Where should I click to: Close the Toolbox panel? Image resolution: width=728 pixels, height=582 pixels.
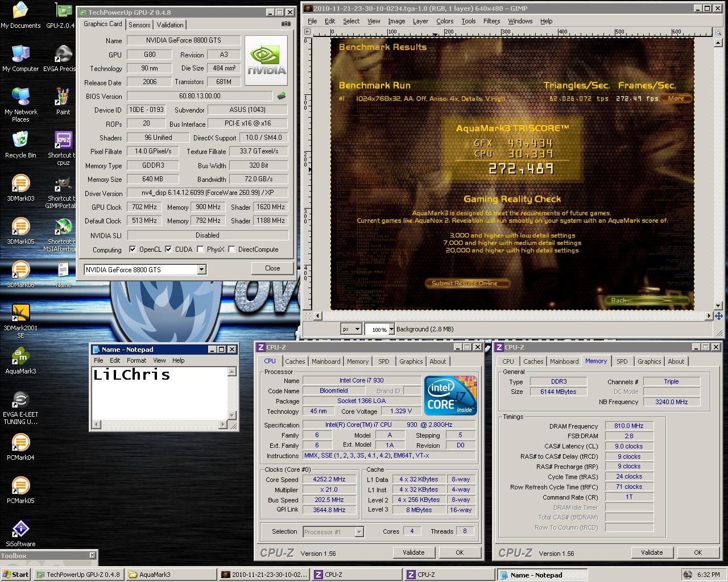[93, 555]
